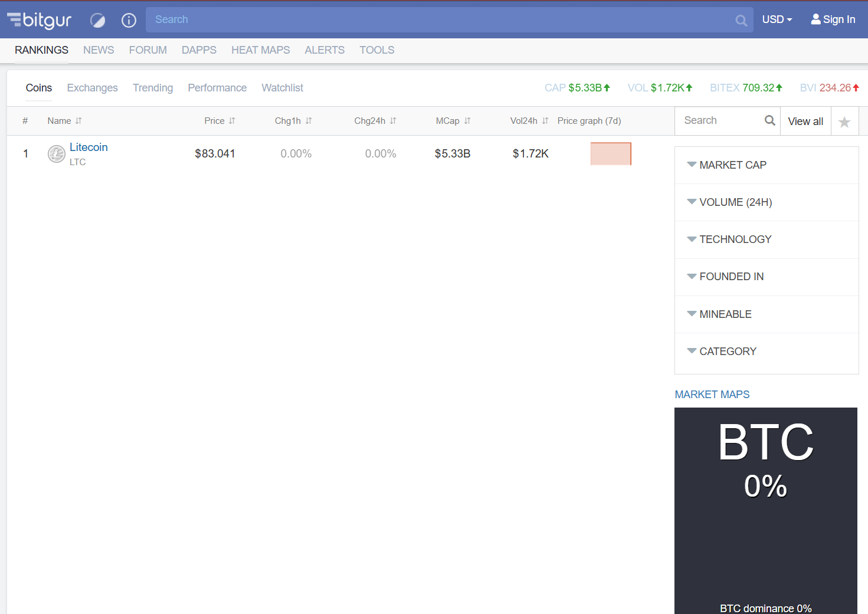This screenshot has width=868, height=614.
Task: Sort by Chg1h column
Action: pos(293,121)
